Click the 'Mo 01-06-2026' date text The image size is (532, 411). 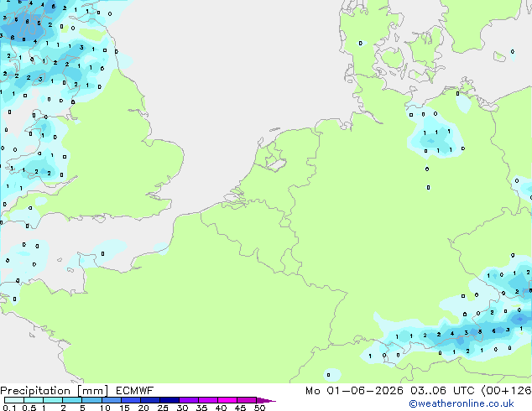pyautogui.click(x=355, y=391)
